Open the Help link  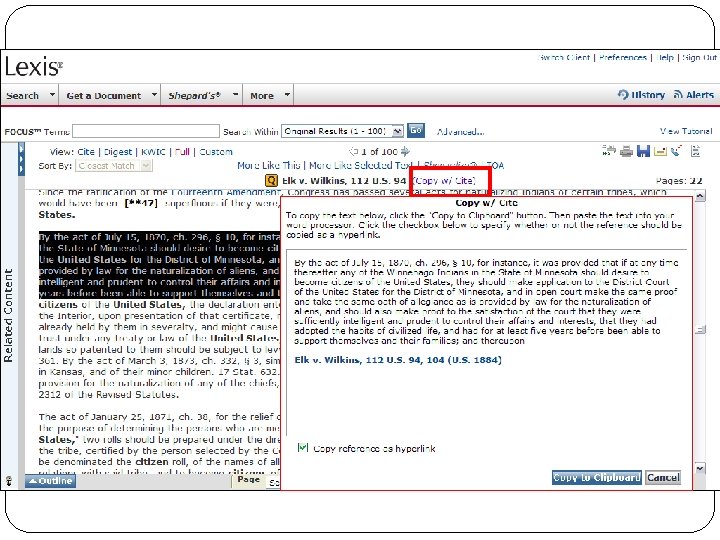pos(665,57)
